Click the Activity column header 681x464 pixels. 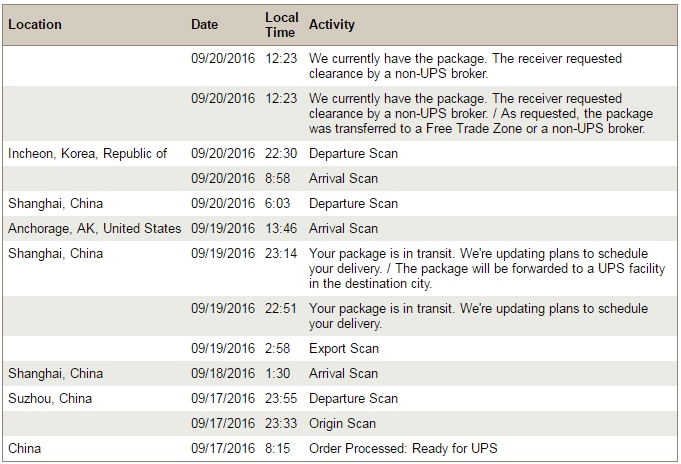[x=332, y=25]
